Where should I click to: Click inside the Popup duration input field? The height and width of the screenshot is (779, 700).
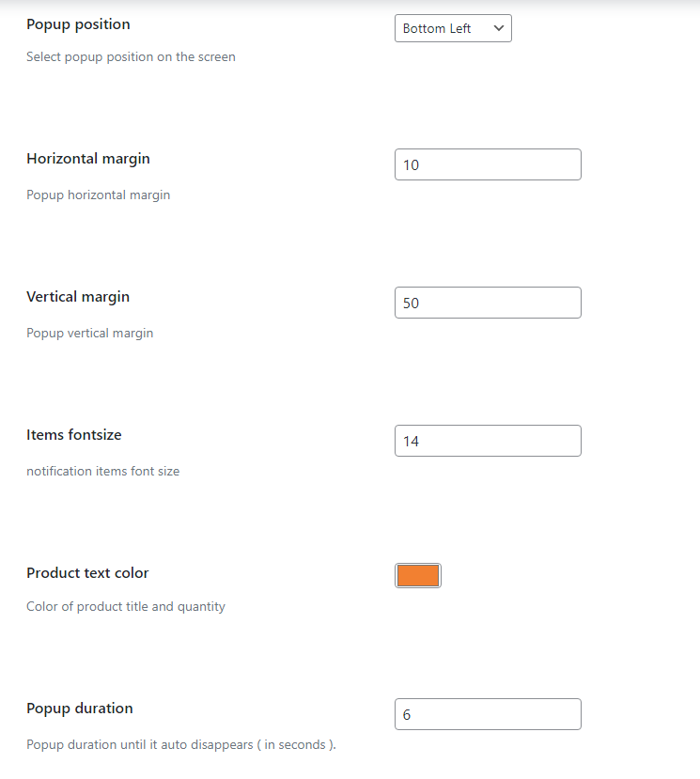488,714
